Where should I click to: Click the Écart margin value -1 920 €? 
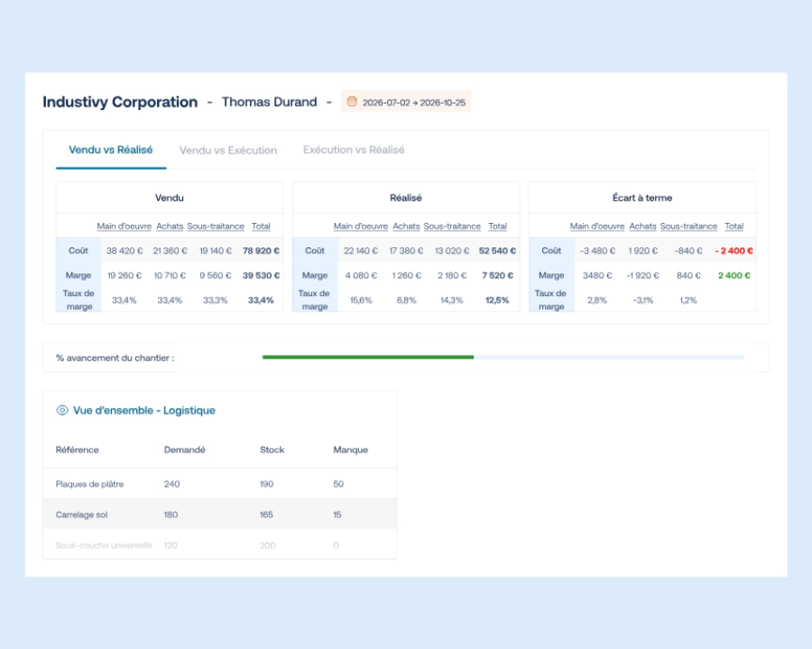pos(642,275)
